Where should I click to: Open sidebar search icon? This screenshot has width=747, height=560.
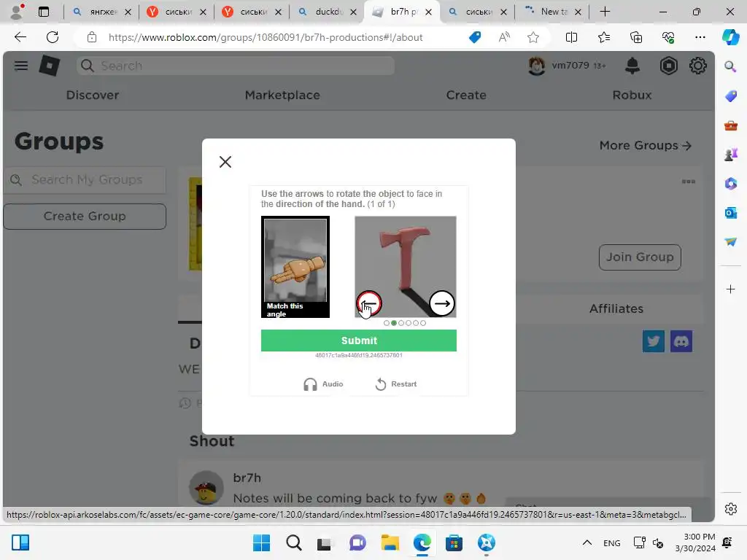tap(730, 66)
